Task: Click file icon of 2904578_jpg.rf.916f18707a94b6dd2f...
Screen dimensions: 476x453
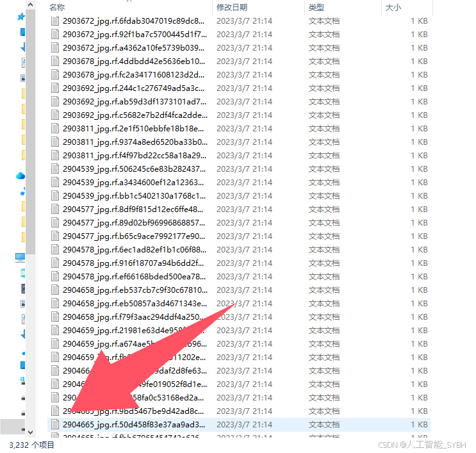Action: 55,263
